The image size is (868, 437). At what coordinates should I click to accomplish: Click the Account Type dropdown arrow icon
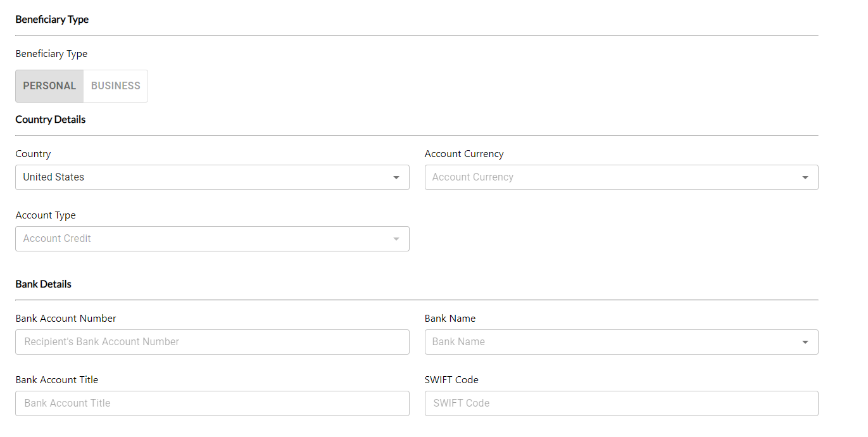click(x=396, y=239)
